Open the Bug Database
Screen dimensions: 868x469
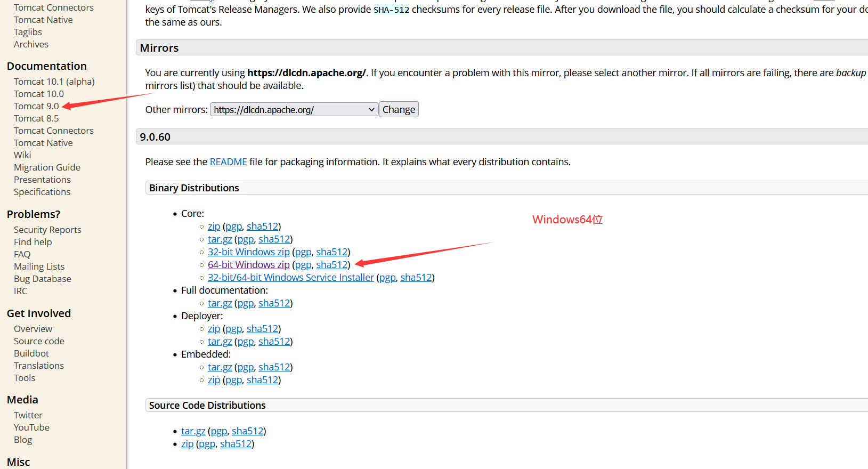(x=43, y=279)
